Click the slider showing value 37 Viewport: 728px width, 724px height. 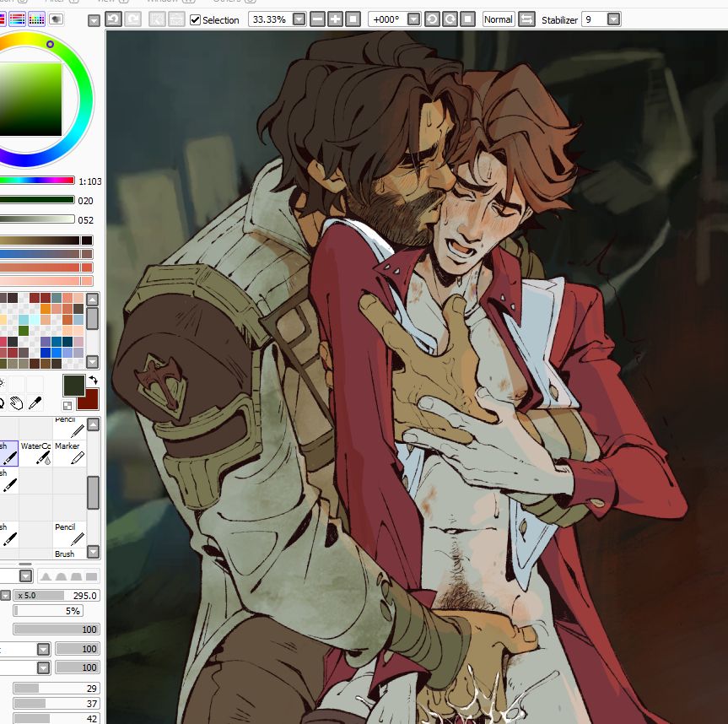click(56, 704)
